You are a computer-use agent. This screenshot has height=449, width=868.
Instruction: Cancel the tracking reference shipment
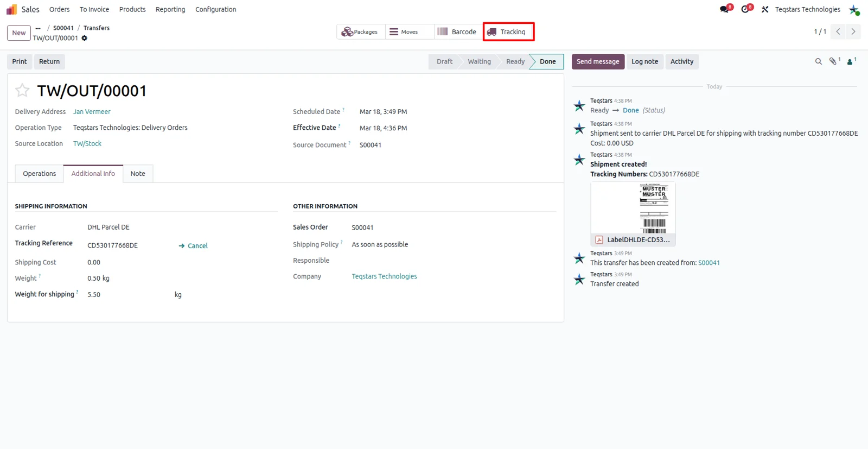pos(193,246)
